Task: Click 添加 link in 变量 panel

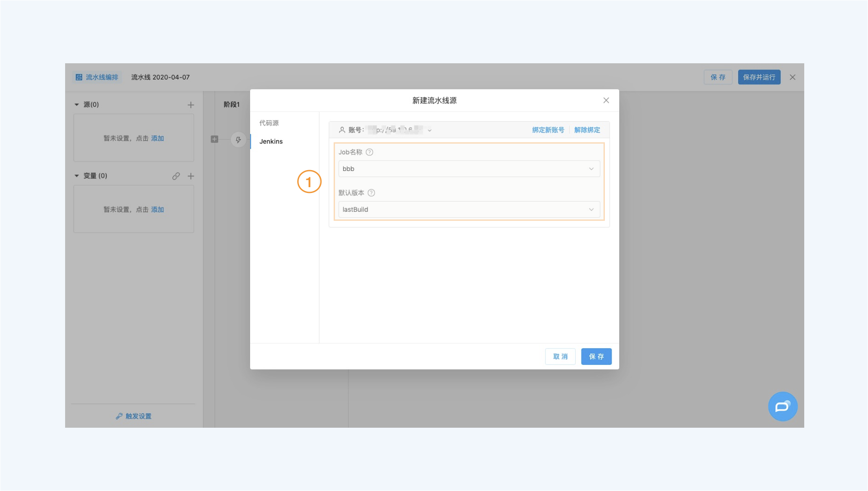Action: pyautogui.click(x=158, y=210)
